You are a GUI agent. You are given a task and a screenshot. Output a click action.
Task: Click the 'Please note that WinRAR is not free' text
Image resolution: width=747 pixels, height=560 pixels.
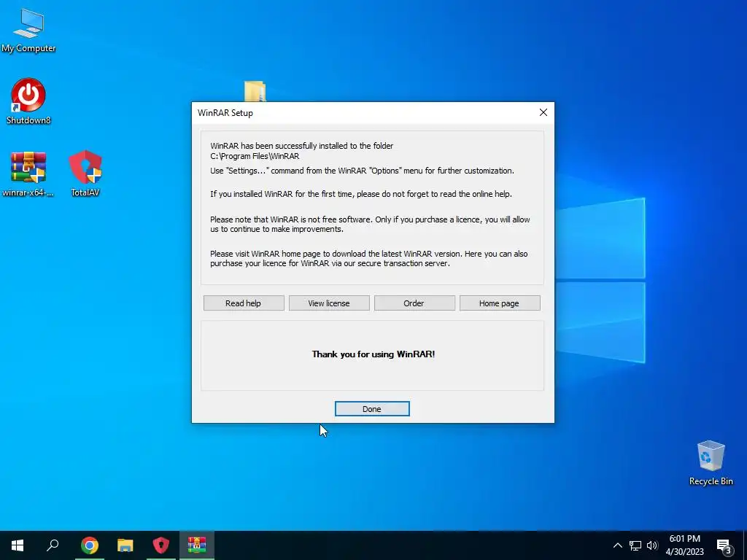click(x=370, y=225)
